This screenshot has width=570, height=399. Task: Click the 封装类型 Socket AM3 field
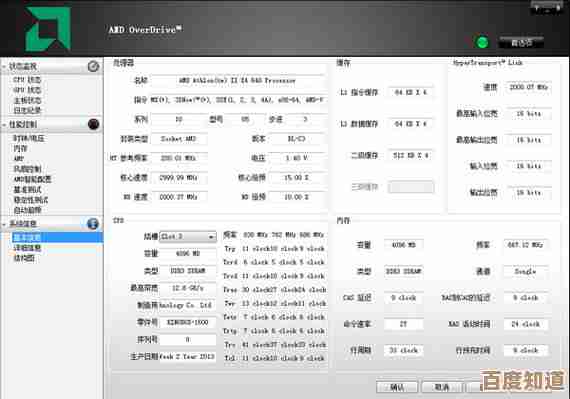point(179,139)
